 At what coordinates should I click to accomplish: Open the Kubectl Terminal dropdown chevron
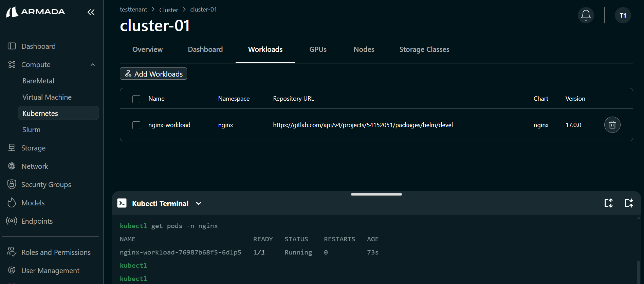(x=199, y=203)
